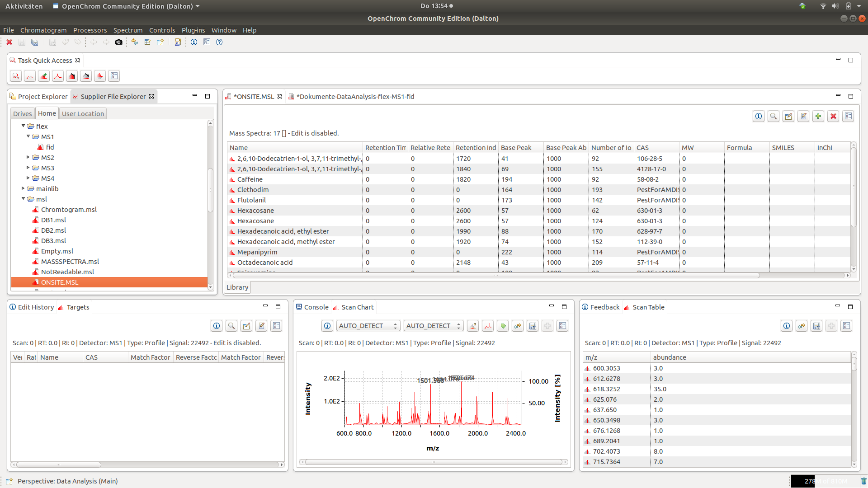Click the camera screenshot icon in main toolbar
868x488 pixels.
(118, 42)
